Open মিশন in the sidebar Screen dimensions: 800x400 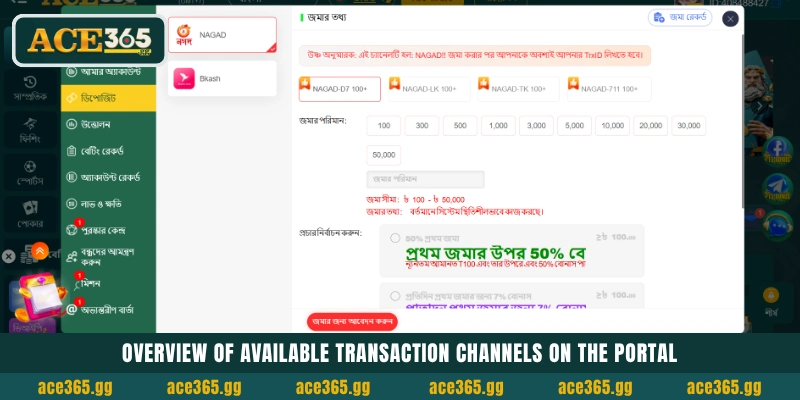coord(108,284)
